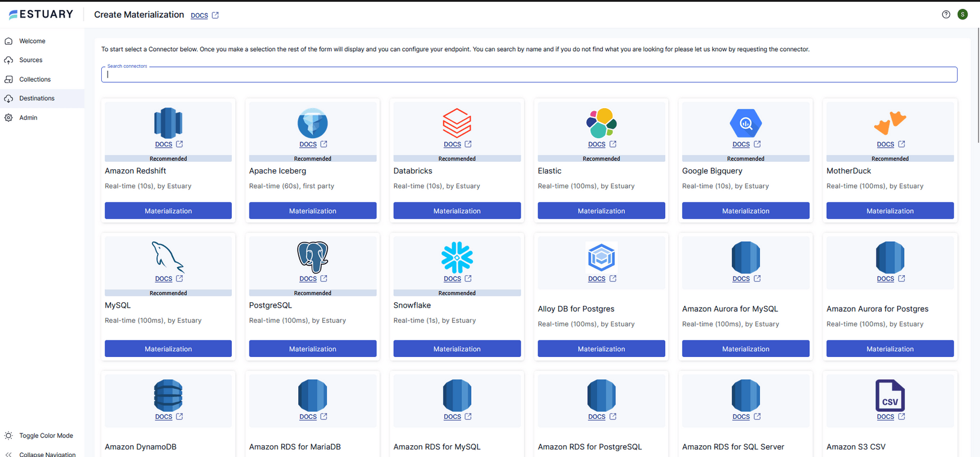Open the header DOCS link
The height and width of the screenshot is (457, 980).
tap(199, 15)
